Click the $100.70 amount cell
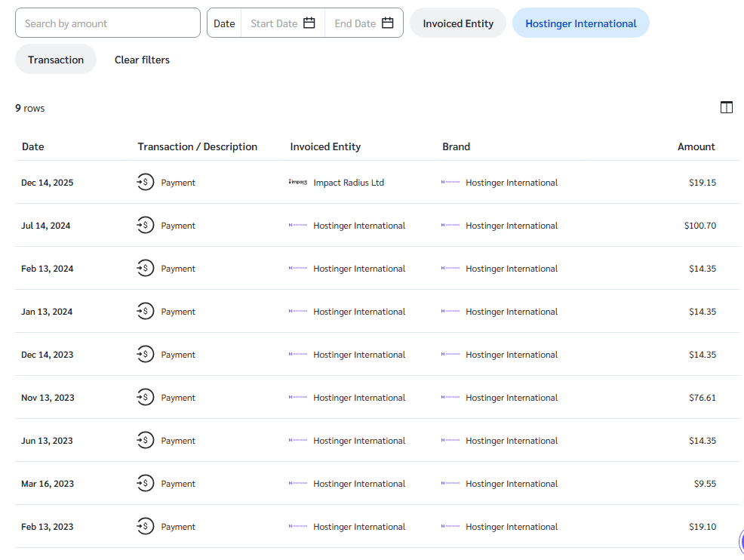744x560 pixels. (x=700, y=226)
